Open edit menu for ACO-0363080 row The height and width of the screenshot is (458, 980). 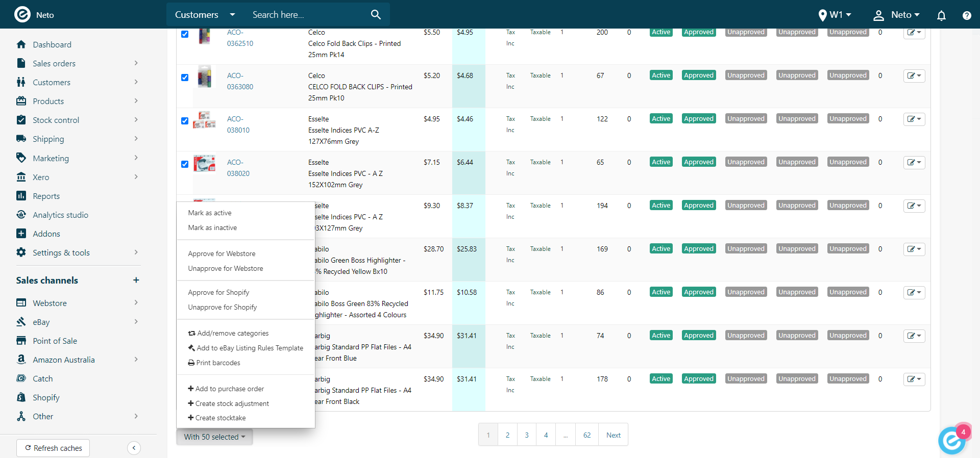coord(914,75)
